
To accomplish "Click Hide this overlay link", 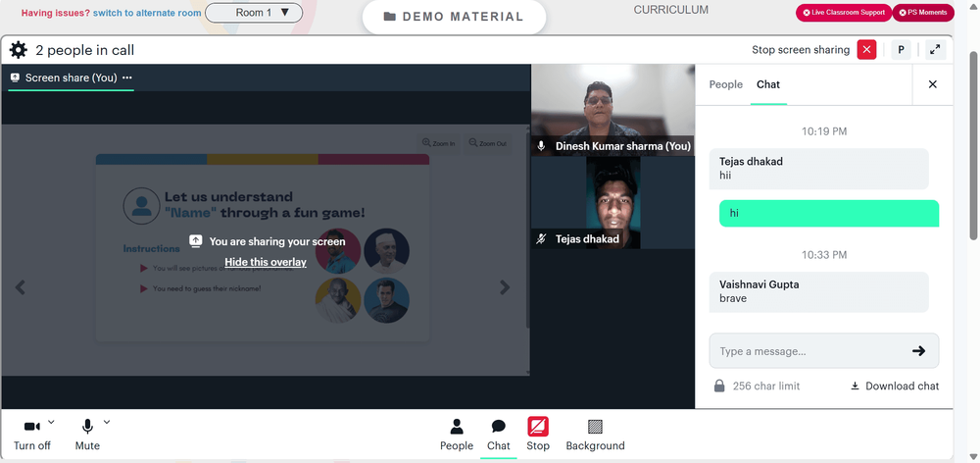I will click(266, 262).
